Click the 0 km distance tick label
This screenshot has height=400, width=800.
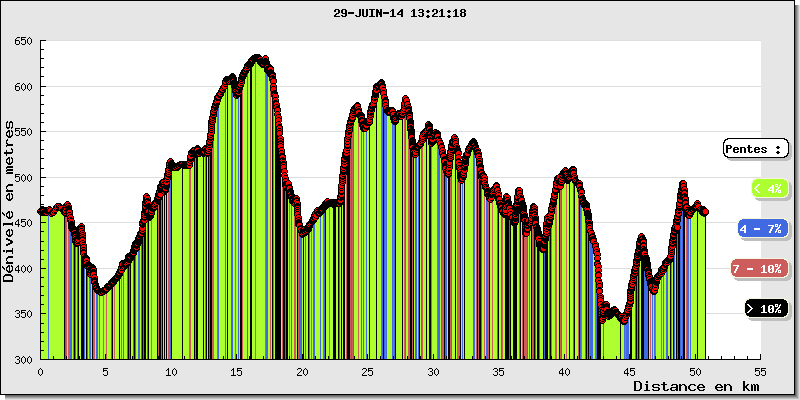tap(40, 371)
